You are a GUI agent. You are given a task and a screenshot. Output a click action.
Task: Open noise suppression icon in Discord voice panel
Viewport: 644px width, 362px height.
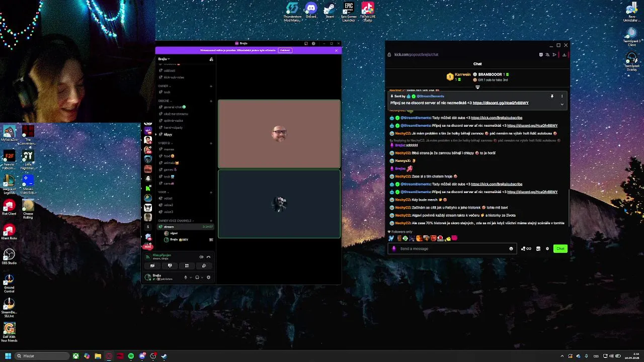click(x=201, y=257)
